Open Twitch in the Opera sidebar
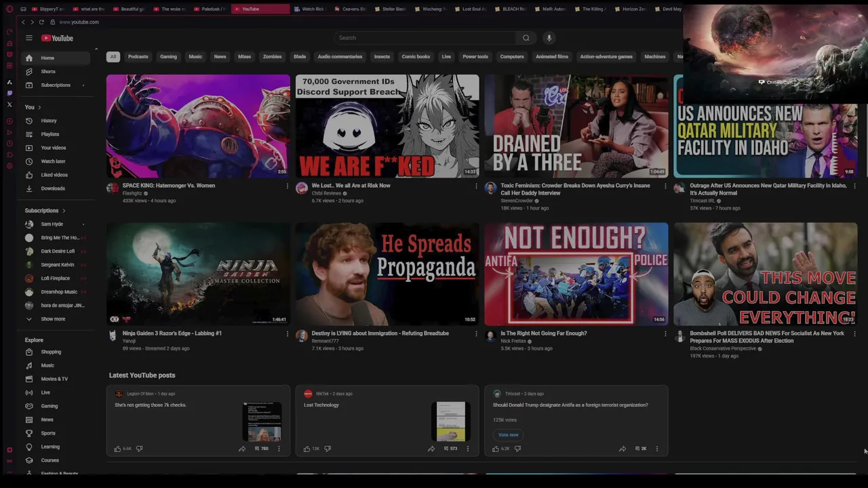Image resolution: width=868 pixels, height=488 pixels. [x=9, y=93]
